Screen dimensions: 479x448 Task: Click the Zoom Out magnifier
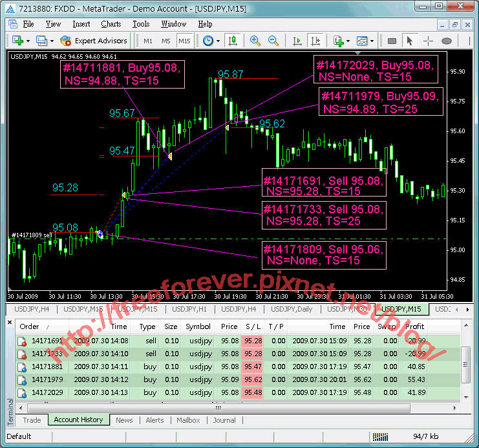click(x=273, y=41)
